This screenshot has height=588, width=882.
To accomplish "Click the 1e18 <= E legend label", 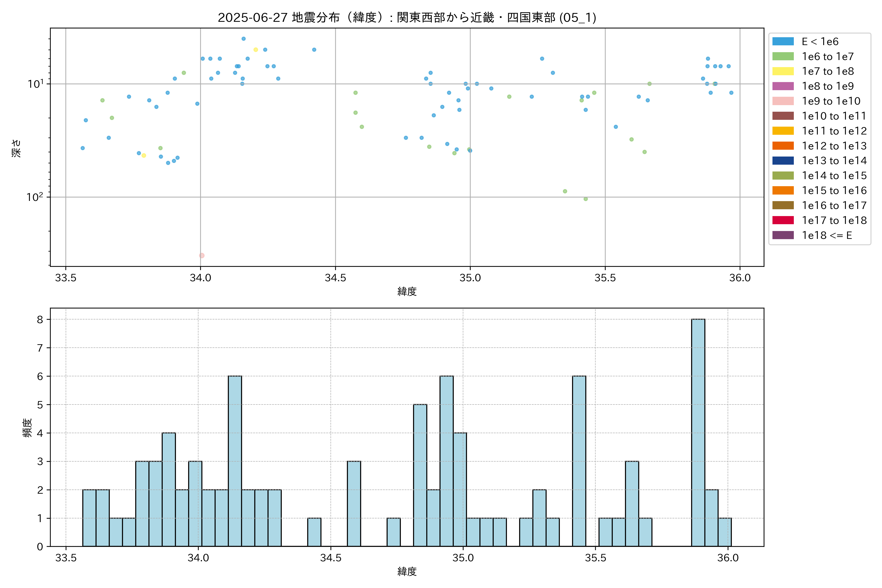I will pyautogui.click(x=826, y=235).
